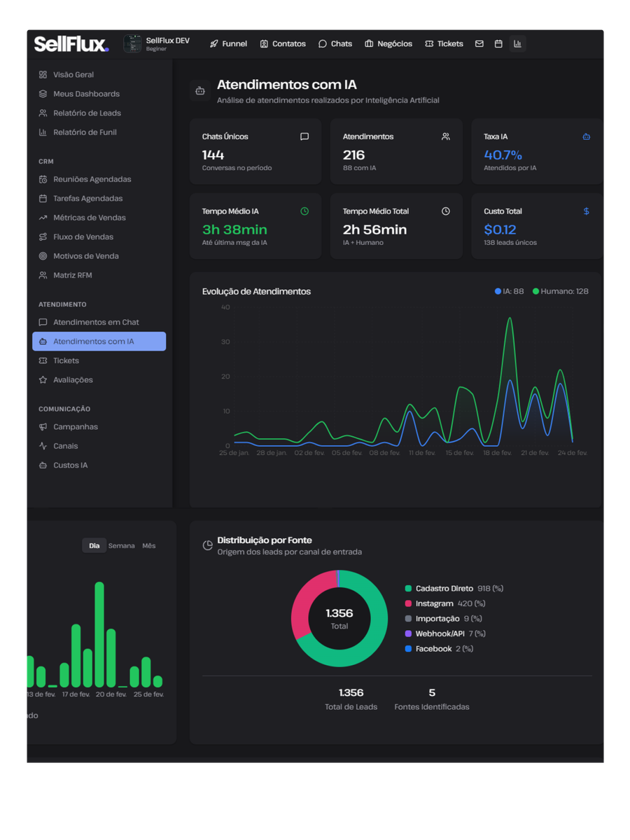
Task: Open Relatório de Leads in sidebar
Action: pyautogui.click(x=87, y=113)
